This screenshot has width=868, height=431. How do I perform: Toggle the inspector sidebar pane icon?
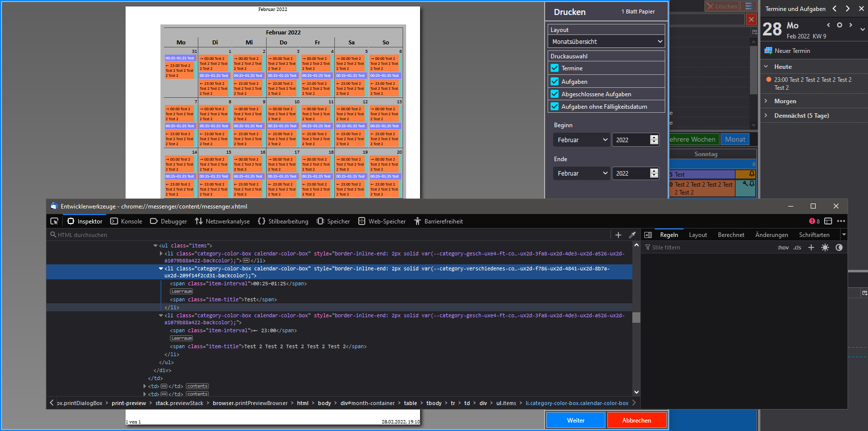pos(648,235)
